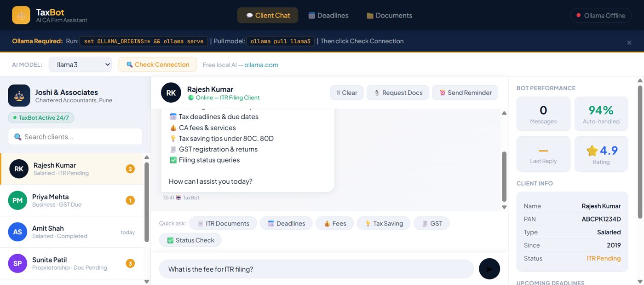
Task: Click the "Filing status queries" line
Action: click(204, 160)
